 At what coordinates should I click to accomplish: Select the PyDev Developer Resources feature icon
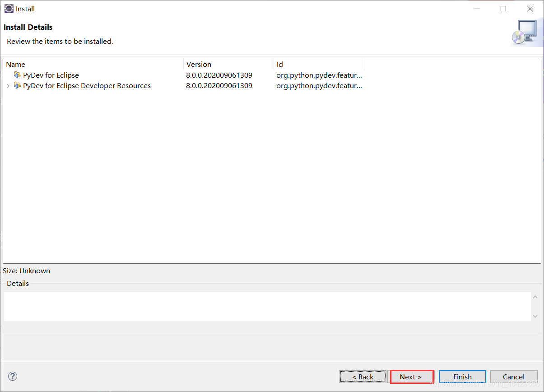(17, 85)
